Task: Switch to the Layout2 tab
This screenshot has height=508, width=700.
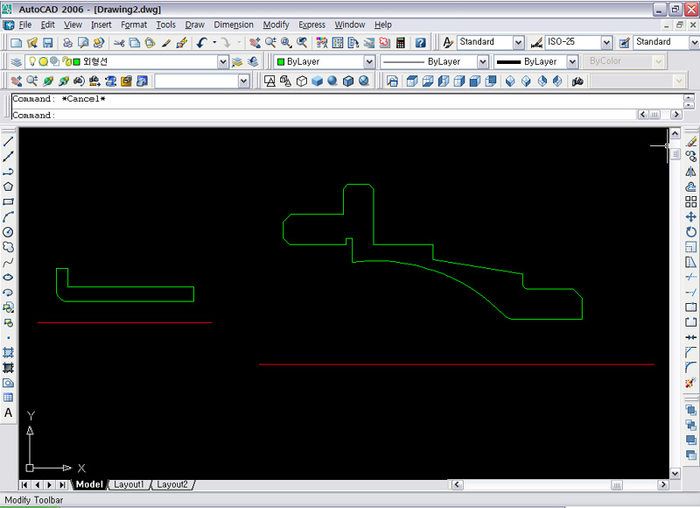Action: click(x=172, y=484)
